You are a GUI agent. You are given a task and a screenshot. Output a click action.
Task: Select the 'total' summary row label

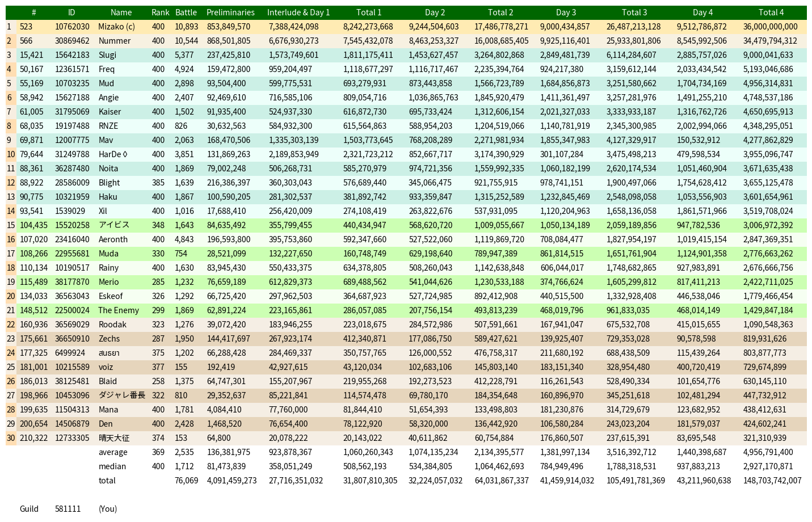pos(107,481)
